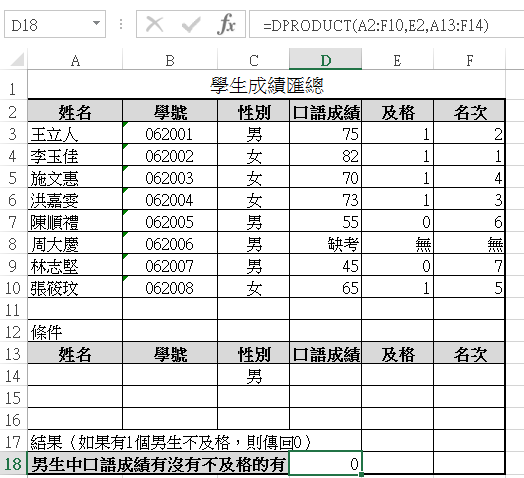This screenshot has height=478, width=524.
Task: Select column C header
Action: coord(254,60)
